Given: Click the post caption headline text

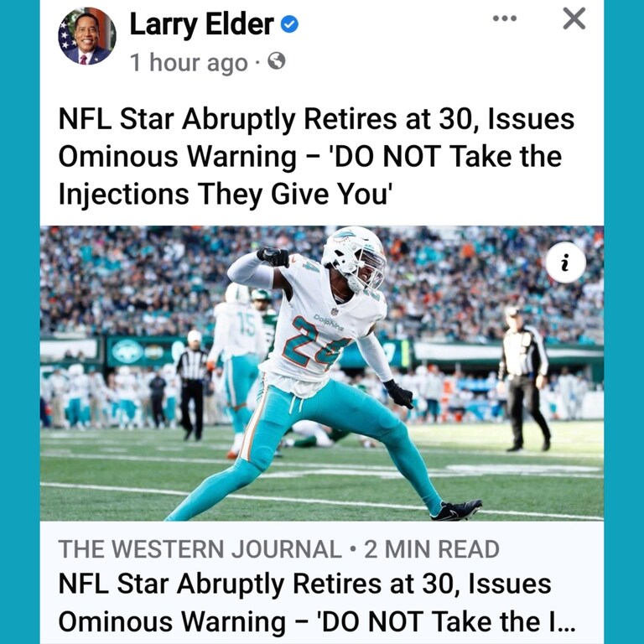Looking at the screenshot, I should (x=316, y=156).
